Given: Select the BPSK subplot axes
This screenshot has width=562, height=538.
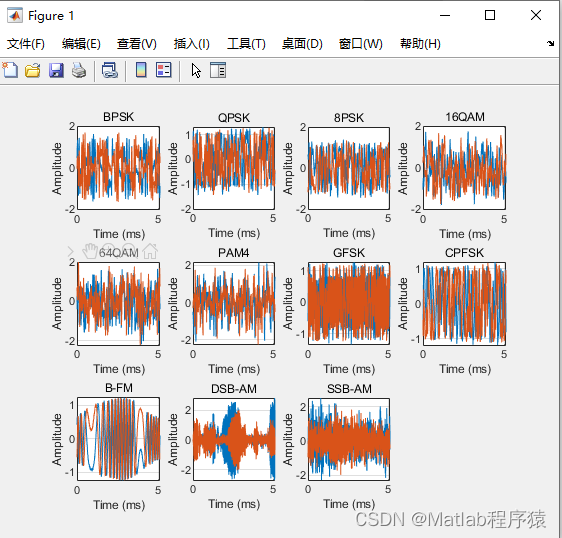Looking at the screenshot, I should [119, 168].
